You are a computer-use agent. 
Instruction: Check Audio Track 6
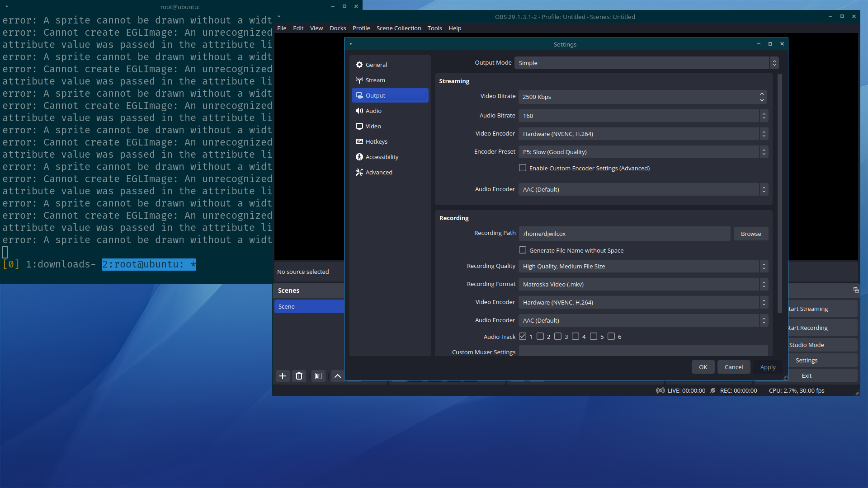point(611,337)
